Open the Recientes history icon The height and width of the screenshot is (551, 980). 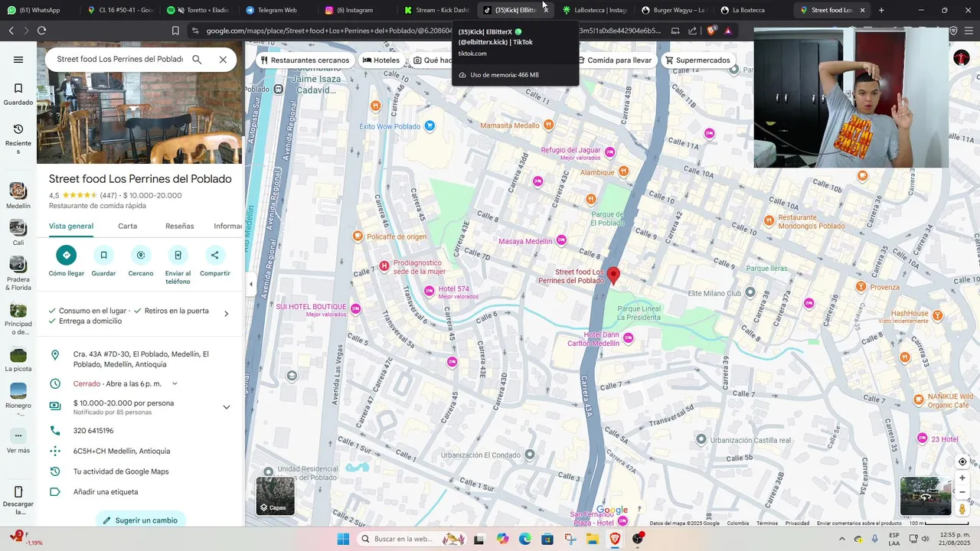[18, 129]
